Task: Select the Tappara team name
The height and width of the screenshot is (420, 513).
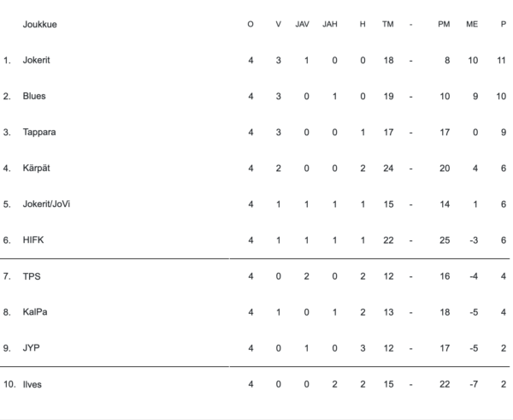Action: [x=38, y=133]
